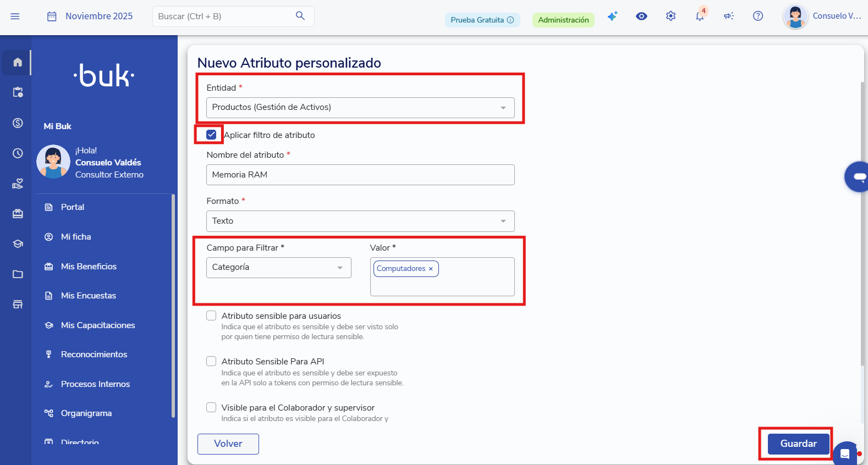The width and height of the screenshot is (868, 465).
Task: Click the home icon in left rail
Action: (18, 62)
